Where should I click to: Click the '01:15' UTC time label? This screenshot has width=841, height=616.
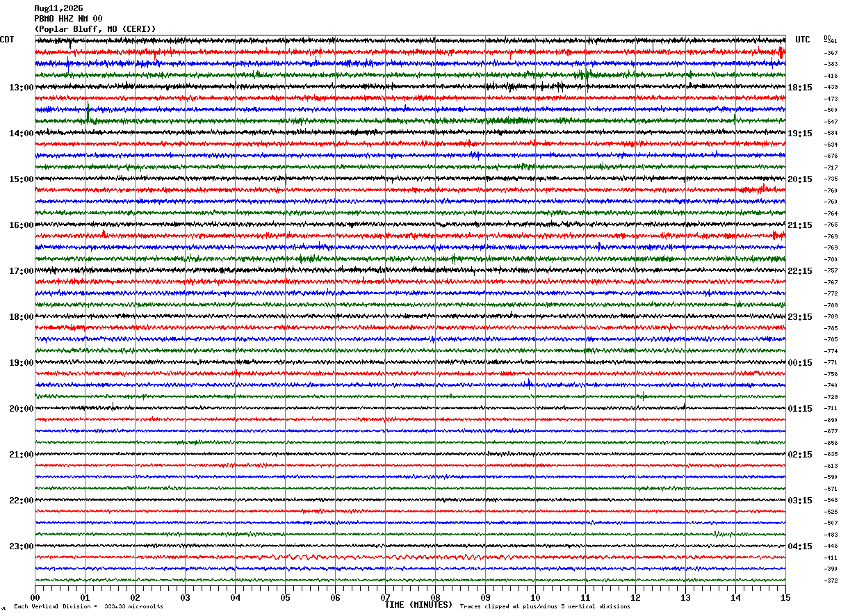[x=800, y=409]
